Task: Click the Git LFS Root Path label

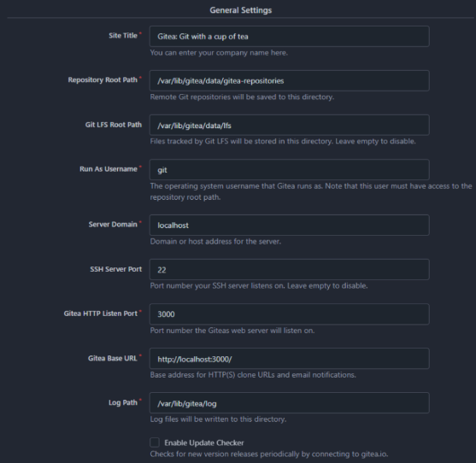Action: pos(114,125)
